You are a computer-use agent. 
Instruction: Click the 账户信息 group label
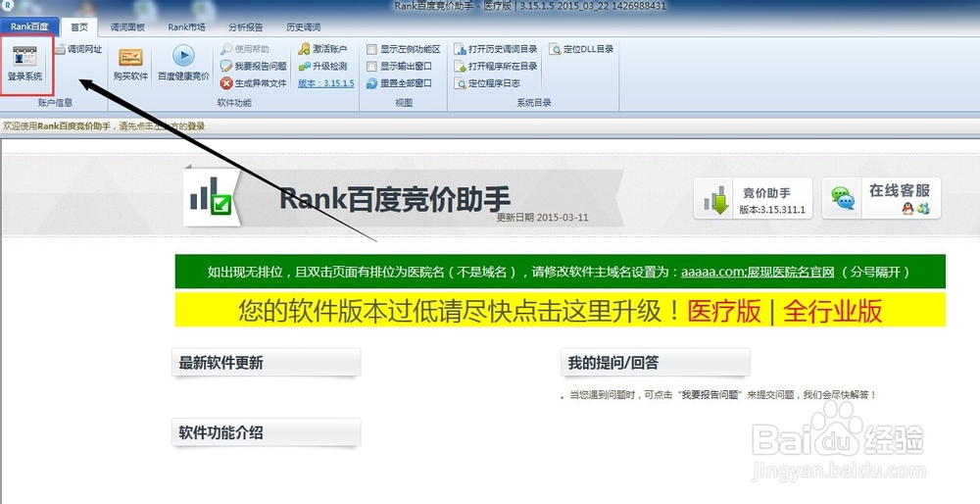pyautogui.click(x=55, y=103)
